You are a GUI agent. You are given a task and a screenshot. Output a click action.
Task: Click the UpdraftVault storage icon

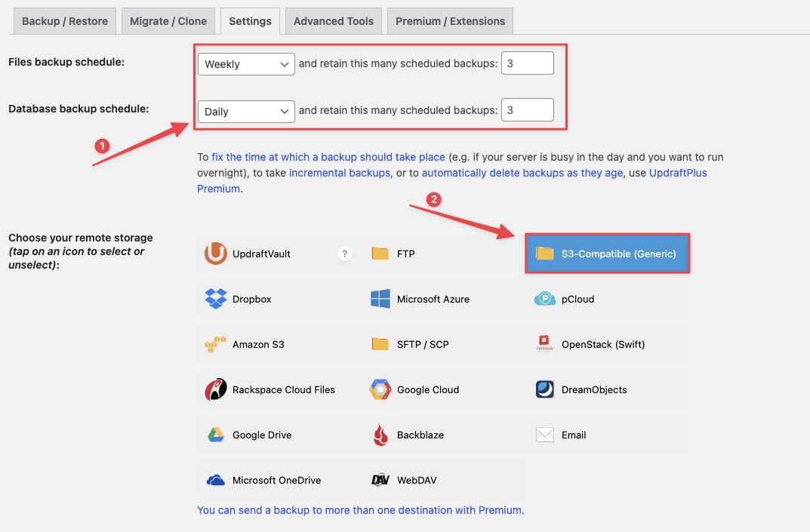(249, 254)
